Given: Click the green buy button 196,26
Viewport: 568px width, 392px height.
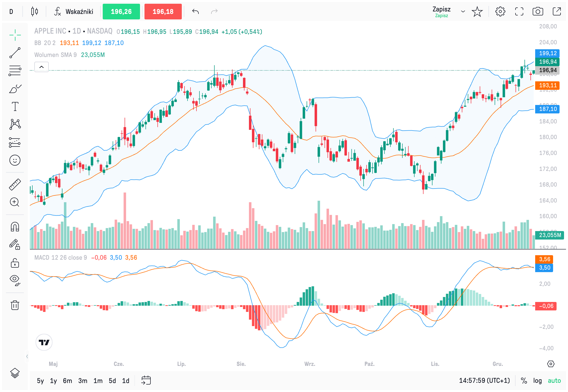Looking at the screenshot, I should 121,11.
